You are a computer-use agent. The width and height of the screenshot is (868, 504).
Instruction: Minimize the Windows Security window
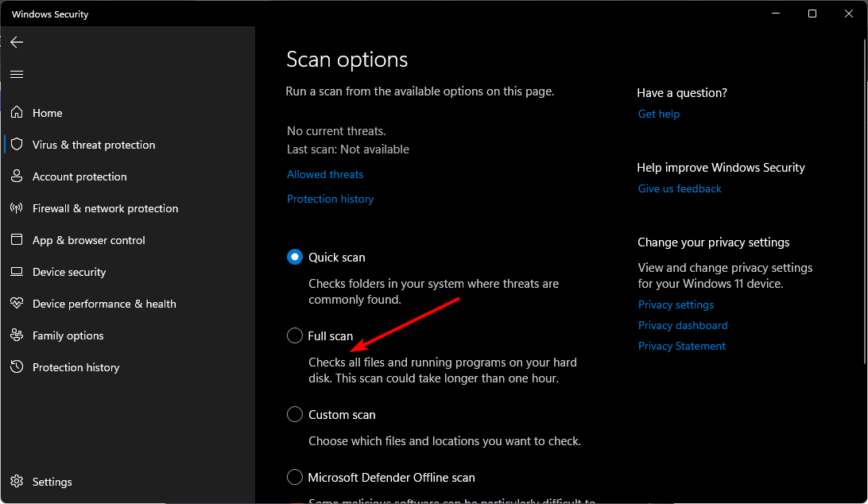click(x=776, y=14)
